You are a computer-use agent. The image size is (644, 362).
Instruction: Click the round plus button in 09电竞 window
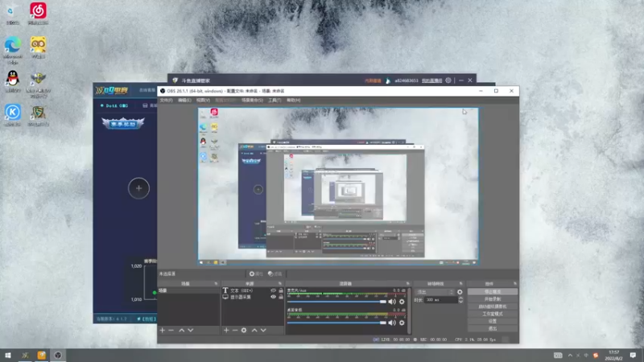[138, 188]
